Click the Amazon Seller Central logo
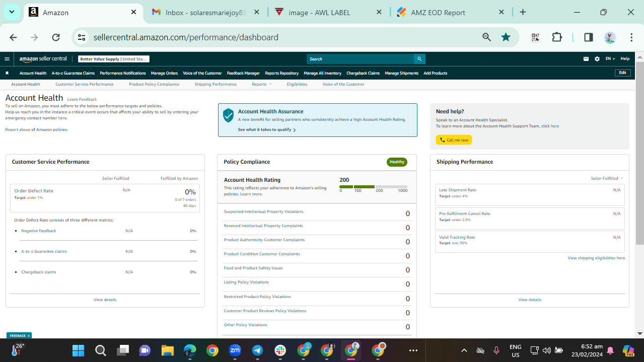 click(43, 59)
